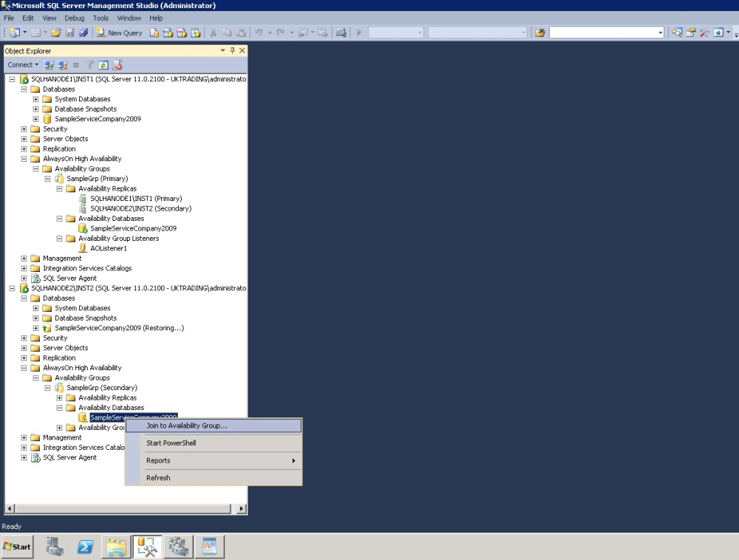The width and height of the screenshot is (739, 560).
Task: Click the Open File folder icon
Action: point(56,33)
